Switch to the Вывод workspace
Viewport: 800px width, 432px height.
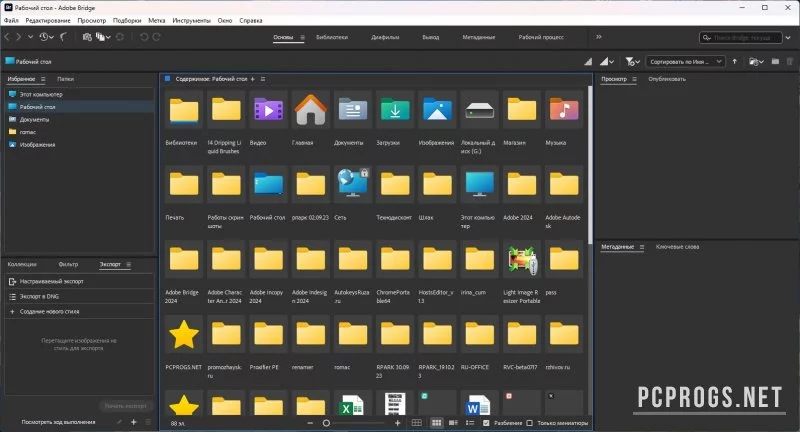[x=431, y=37]
